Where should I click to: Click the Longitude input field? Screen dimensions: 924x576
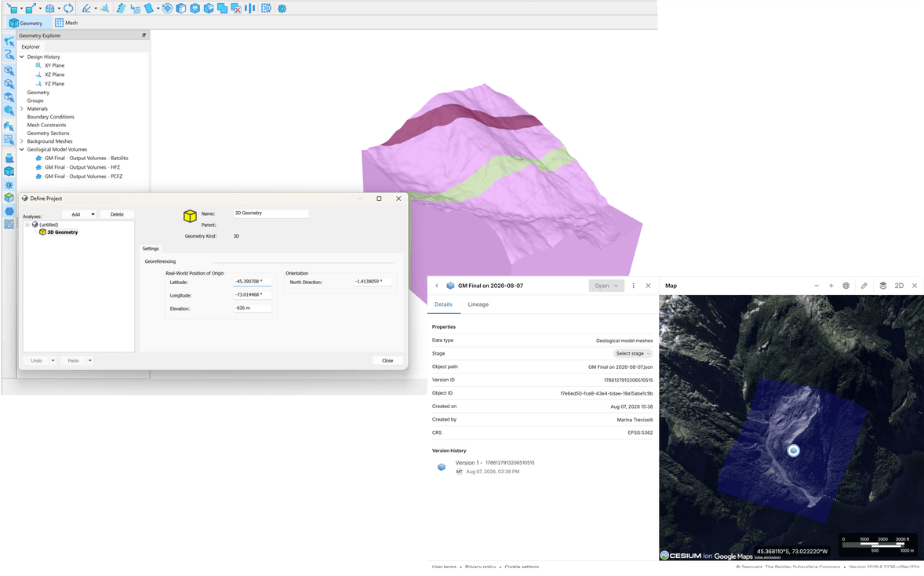[x=253, y=295]
